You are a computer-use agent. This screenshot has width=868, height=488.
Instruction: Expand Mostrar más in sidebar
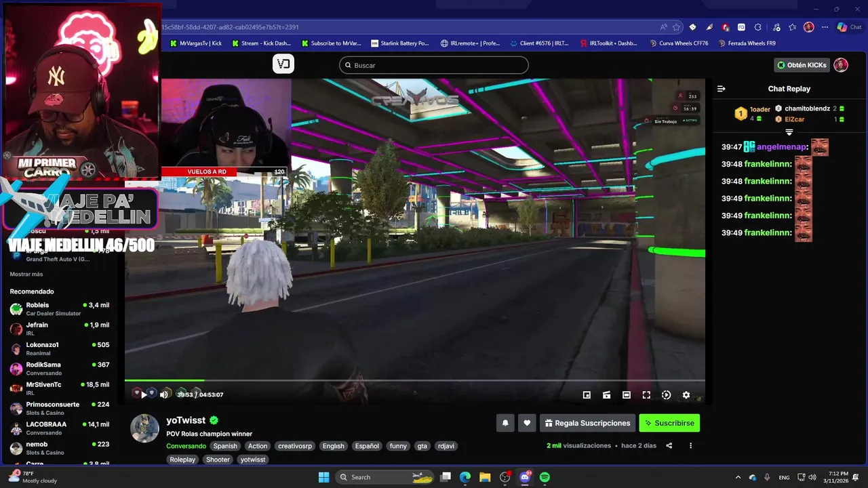[26, 274]
